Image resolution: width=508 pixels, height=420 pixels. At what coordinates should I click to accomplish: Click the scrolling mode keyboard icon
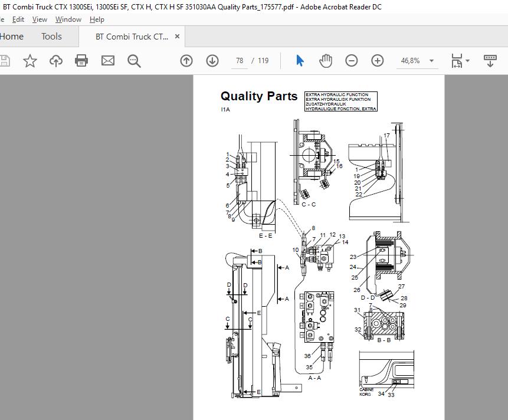coord(490,61)
